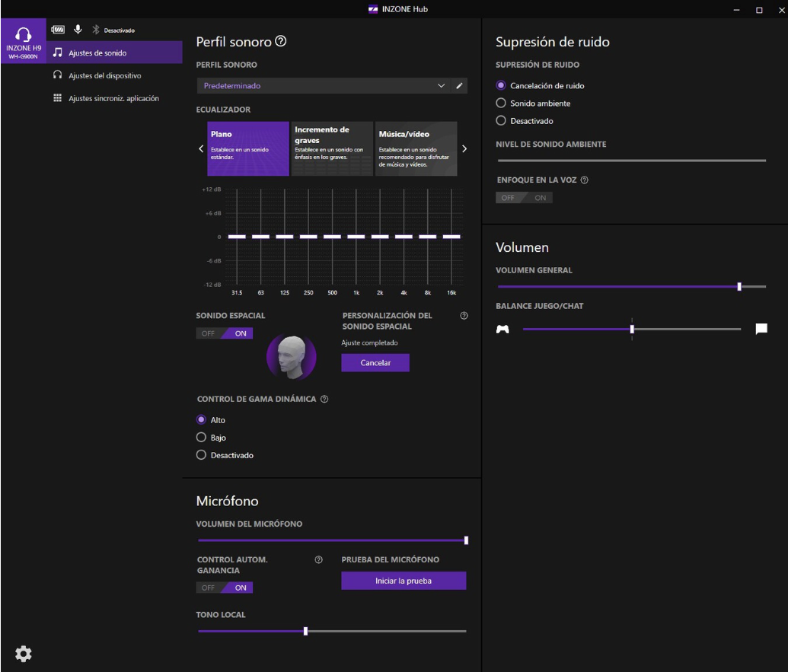This screenshot has height=672, width=788.
Task: Click the INZONE Hub title bar logo
Action: [x=373, y=9]
